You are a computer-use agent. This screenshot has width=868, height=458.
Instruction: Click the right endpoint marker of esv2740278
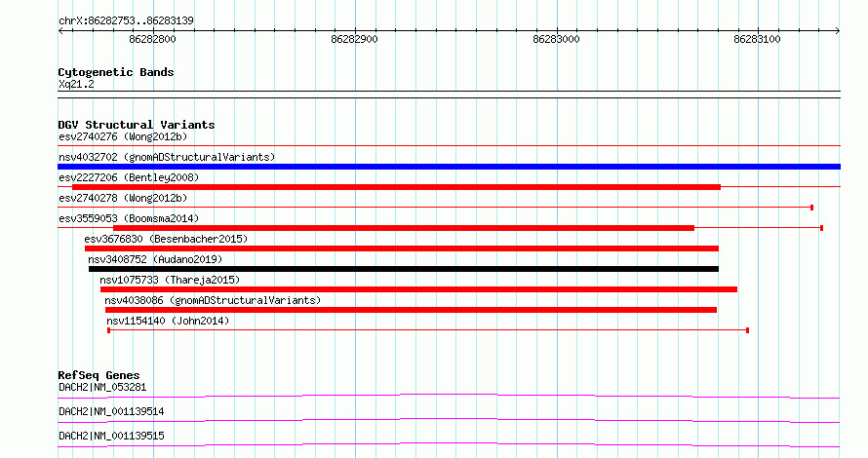pyautogui.click(x=812, y=208)
